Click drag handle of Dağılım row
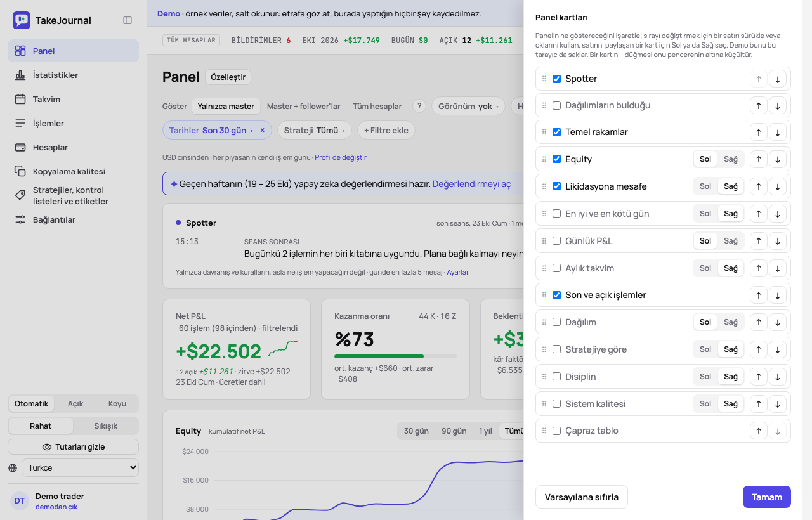 [x=544, y=322]
